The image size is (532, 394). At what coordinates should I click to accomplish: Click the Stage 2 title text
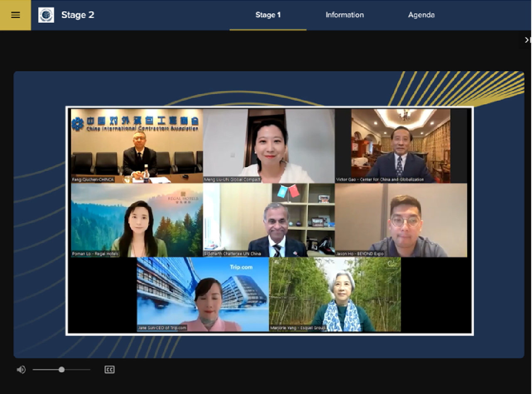[78, 15]
